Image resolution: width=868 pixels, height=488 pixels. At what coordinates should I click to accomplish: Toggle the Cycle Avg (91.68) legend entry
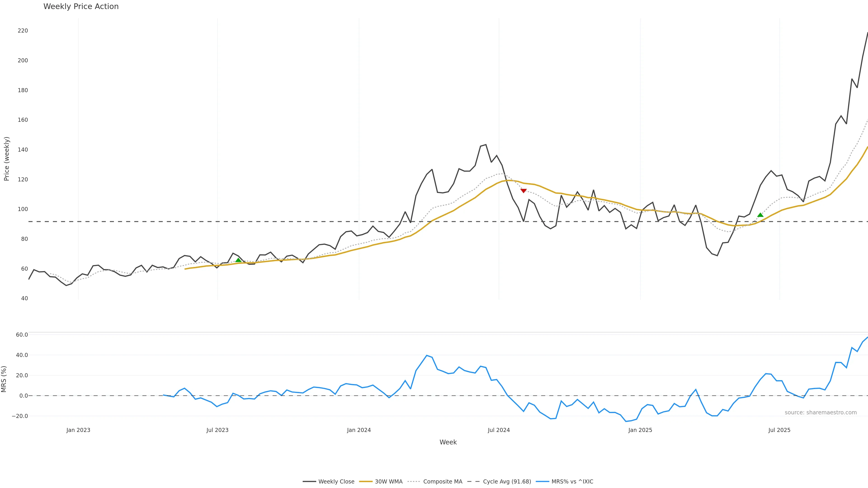[507, 482]
